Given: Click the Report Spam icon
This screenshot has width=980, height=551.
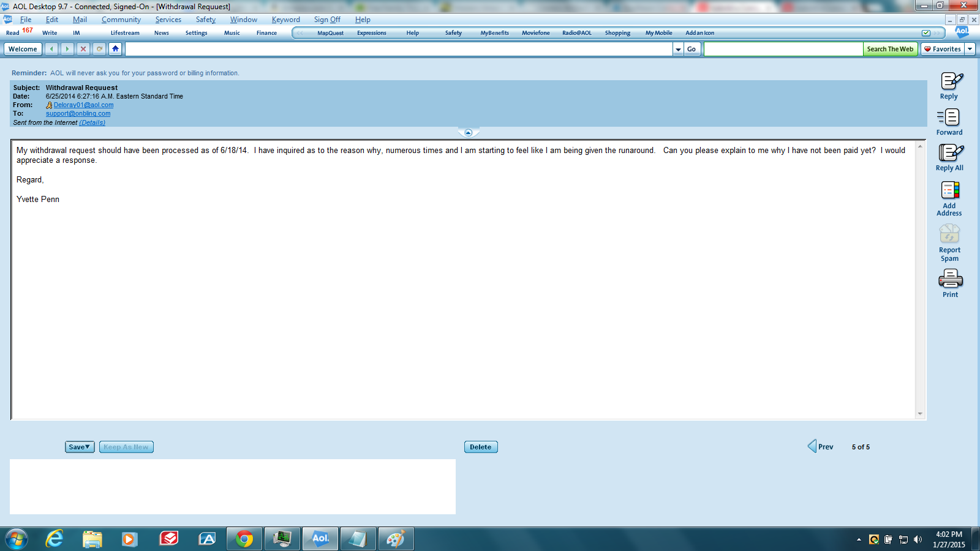Looking at the screenshot, I should pos(949,233).
